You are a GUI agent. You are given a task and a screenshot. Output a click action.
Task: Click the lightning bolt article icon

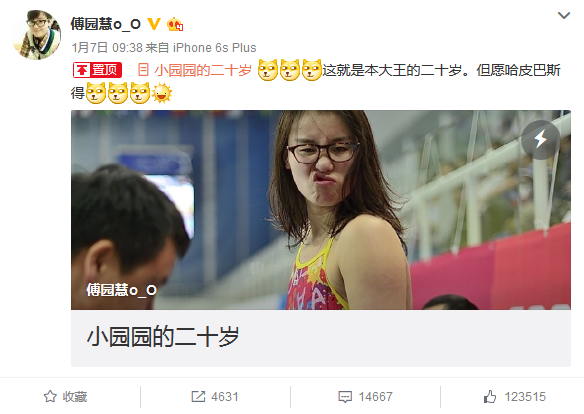[540, 140]
